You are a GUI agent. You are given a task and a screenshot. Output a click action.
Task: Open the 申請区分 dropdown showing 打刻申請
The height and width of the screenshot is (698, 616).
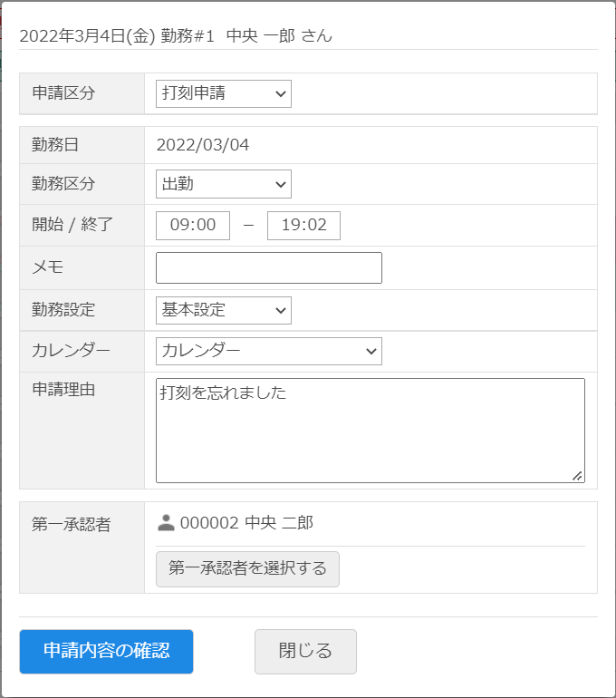point(223,93)
